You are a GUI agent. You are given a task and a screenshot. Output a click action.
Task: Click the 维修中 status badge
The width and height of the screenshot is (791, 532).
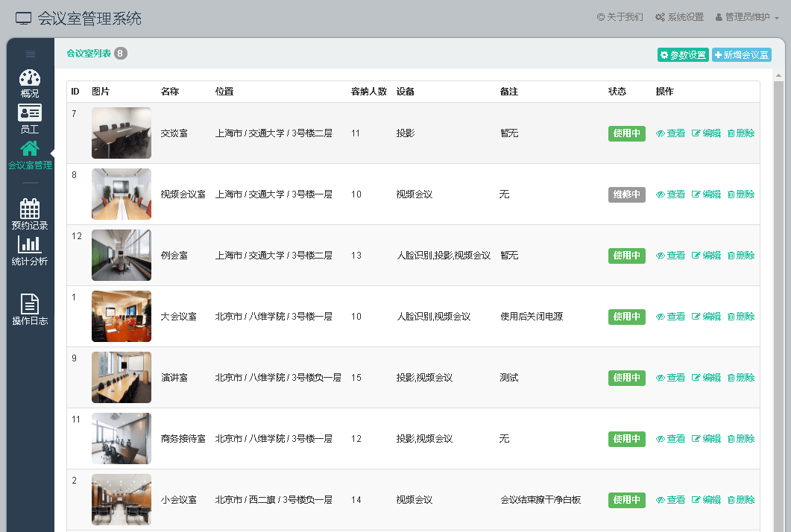pos(626,194)
